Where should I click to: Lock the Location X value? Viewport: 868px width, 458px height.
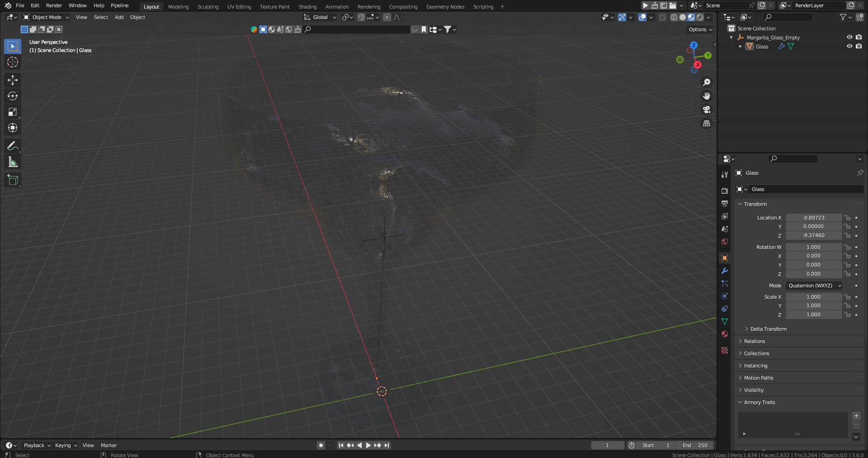tap(847, 218)
